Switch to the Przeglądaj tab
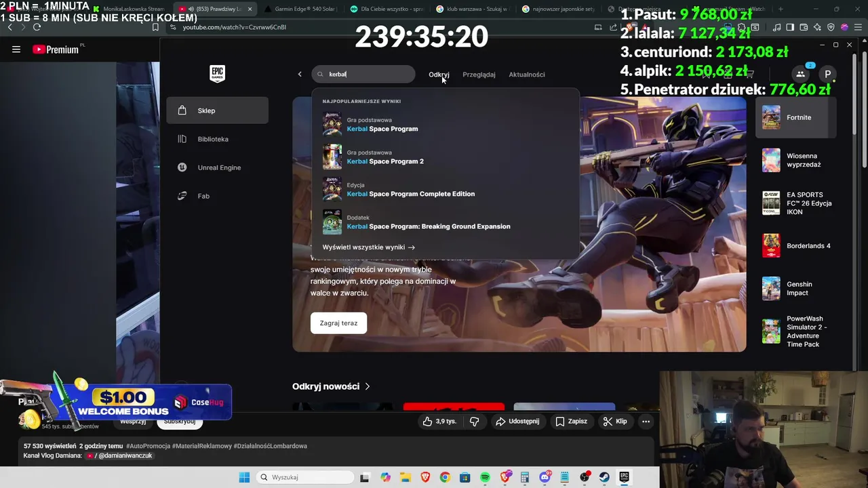The width and height of the screenshot is (868, 488). pos(479,75)
